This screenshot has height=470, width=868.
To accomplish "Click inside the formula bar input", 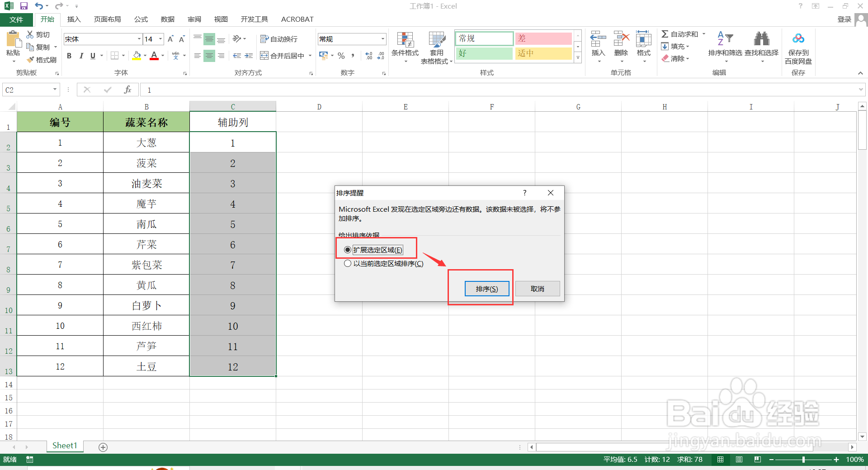I will tap(500, 90).
